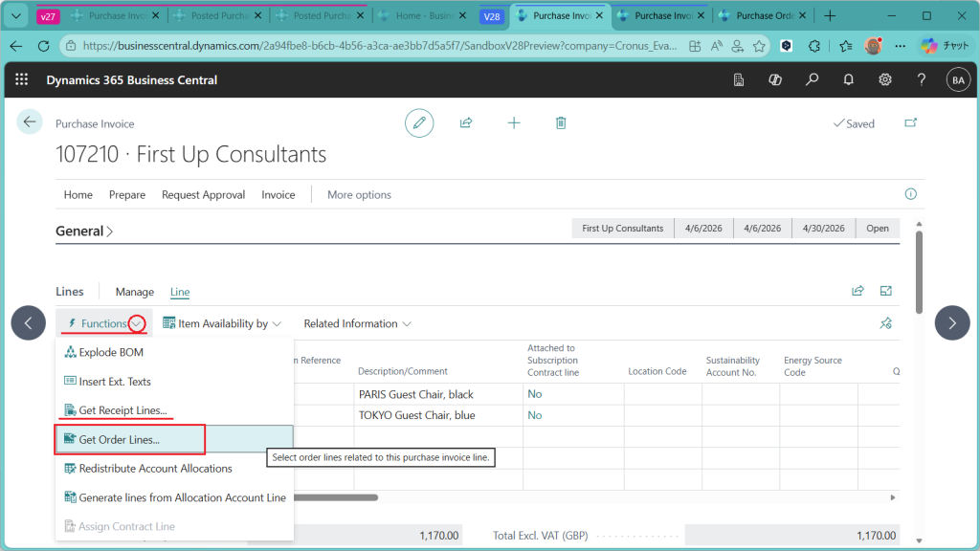Open the notifications bell
The height and width of the screenshot is (551, 980).
click(848, 80)
